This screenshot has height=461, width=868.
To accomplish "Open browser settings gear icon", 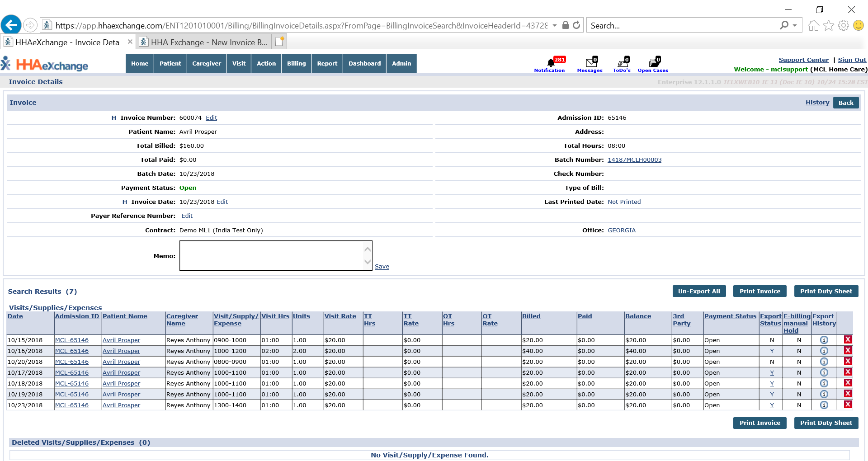I will (x=844, y=25).
